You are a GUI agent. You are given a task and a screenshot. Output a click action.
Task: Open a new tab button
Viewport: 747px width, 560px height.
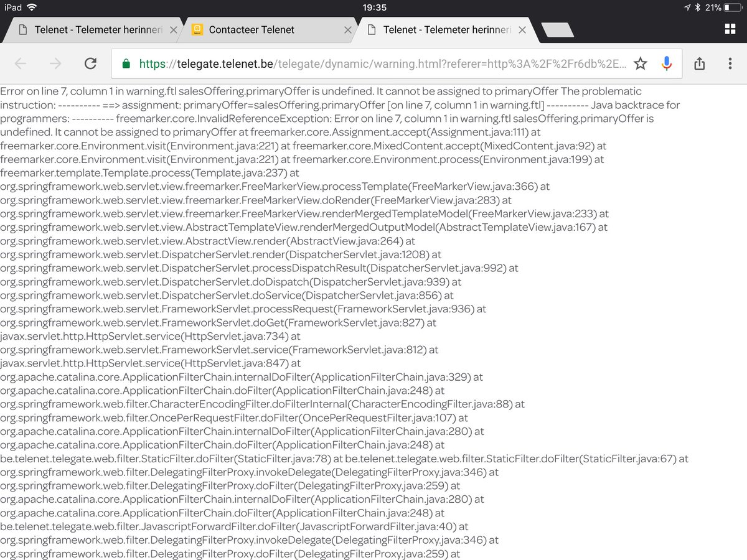coord(558,30)
